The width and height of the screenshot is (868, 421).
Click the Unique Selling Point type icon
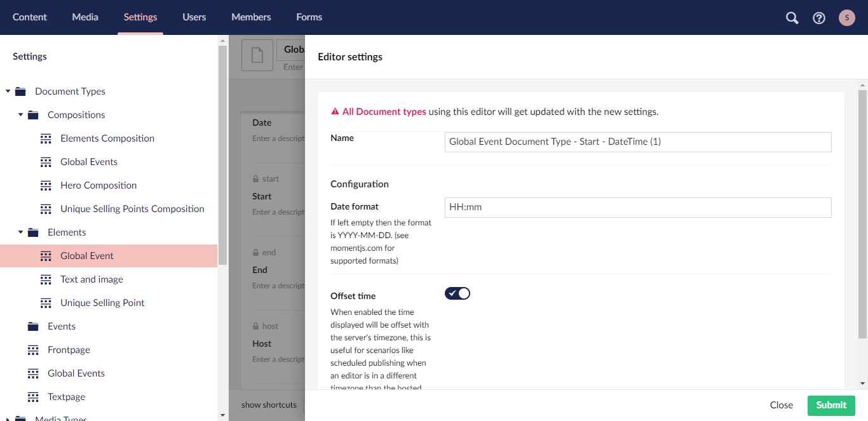(x=46, y=303)
